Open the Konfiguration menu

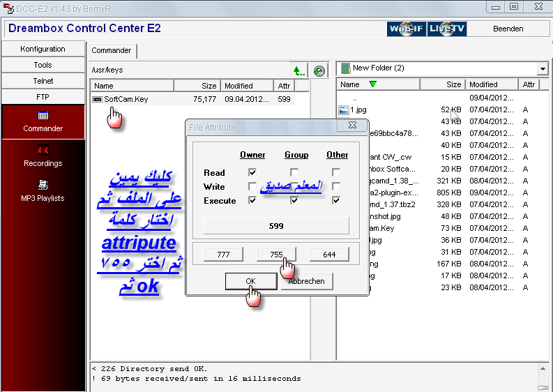[x=43, y=49]
